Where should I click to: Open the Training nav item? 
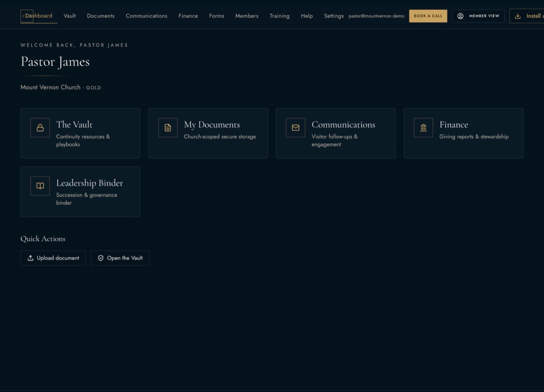pos(279,16)
